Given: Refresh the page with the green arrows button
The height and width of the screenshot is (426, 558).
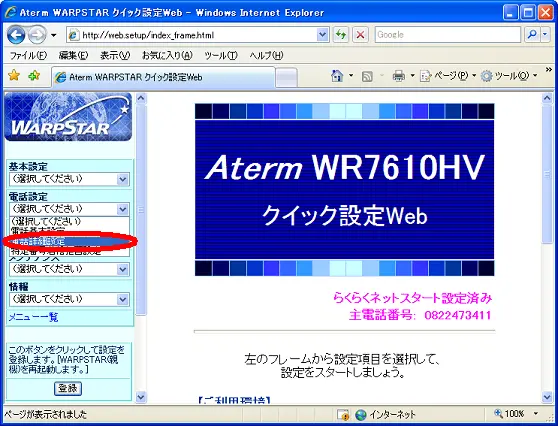Looking at the screenshot, I should pos(341,35).
